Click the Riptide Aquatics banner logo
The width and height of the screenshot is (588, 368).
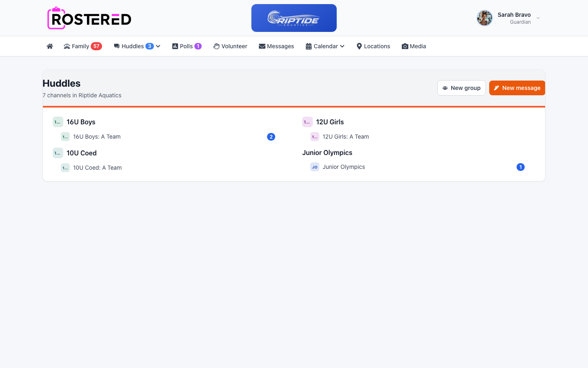[x=294, y=18]
